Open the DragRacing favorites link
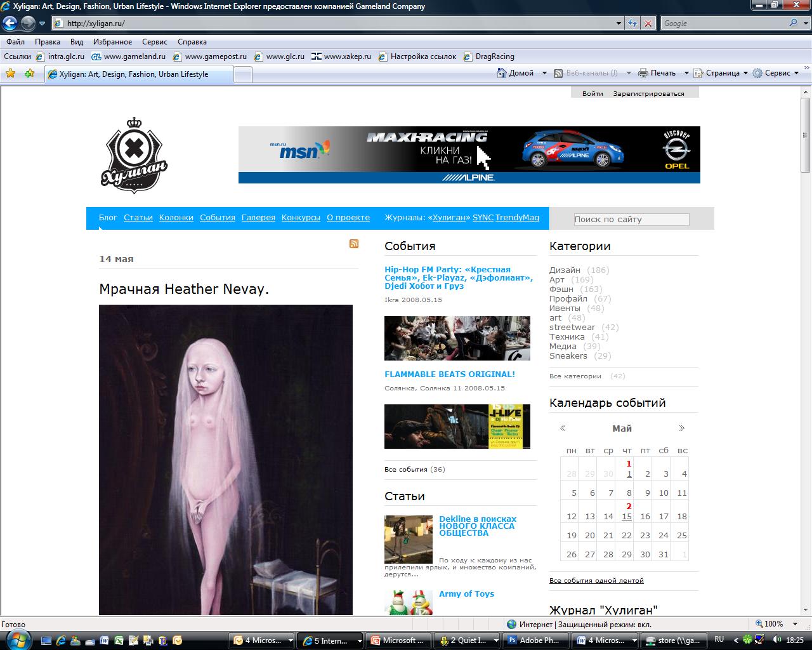Image resolution: width=812 pixels, height=650 pixels. [x=489, y=56]
